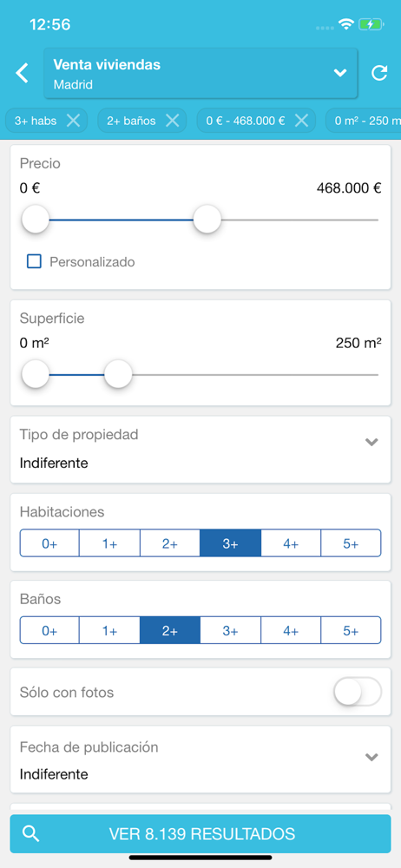Click the refresh filters icon
This screenshot has height=868, width=401.
click(x=379, y=73)
